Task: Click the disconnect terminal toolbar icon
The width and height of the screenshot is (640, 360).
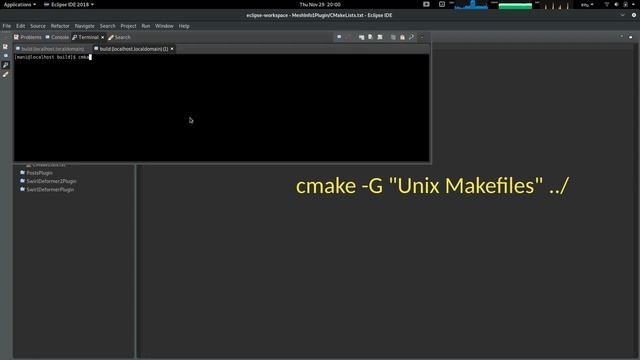Action: (x=349, y=37)
